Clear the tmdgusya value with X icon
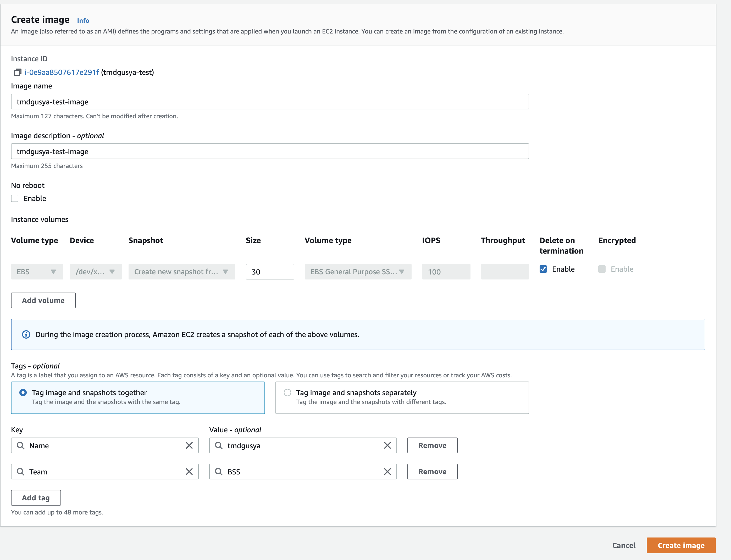Screen dimensions: 731x560 [387, 445]
